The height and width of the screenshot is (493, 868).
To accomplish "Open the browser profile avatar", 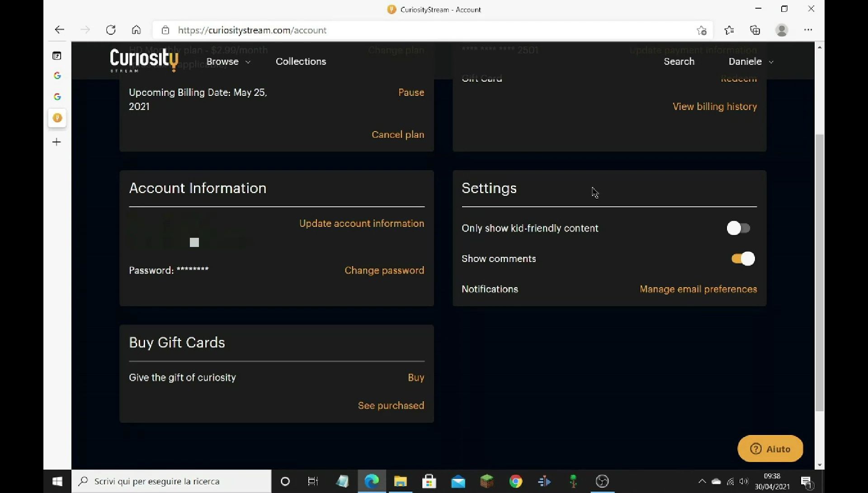I will 782,30.
